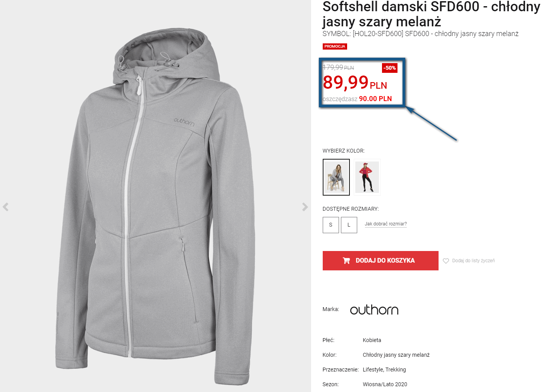Go to the previous product image arrow
This screenshot has width=542, height=392.
coord(6,207)
